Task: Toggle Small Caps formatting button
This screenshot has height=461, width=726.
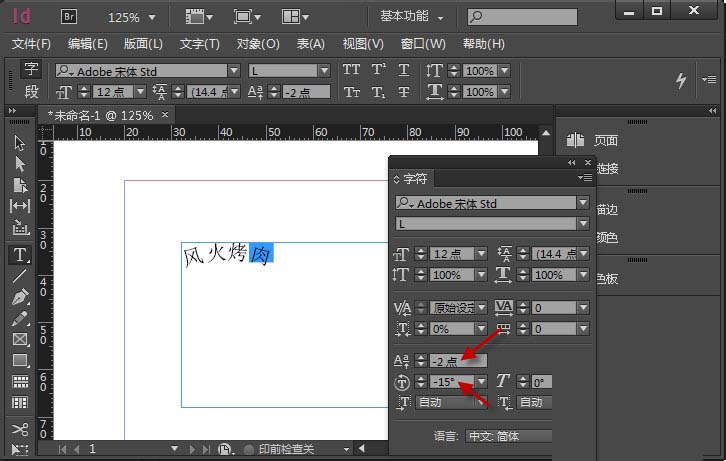Action: pos(351,92)
